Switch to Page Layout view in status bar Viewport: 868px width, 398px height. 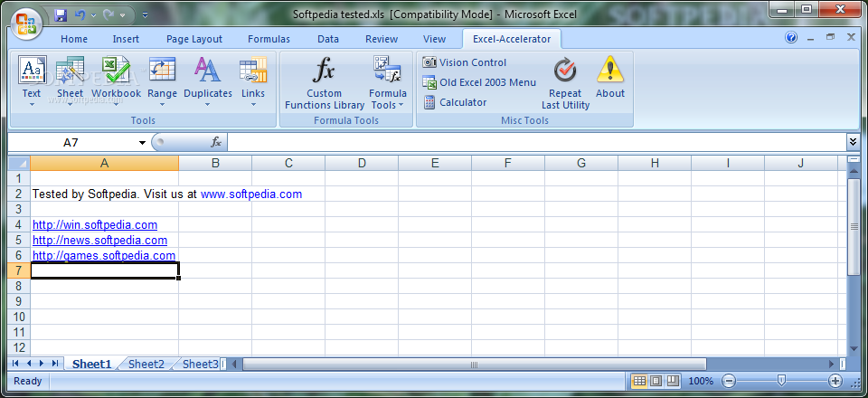[656, 381]
